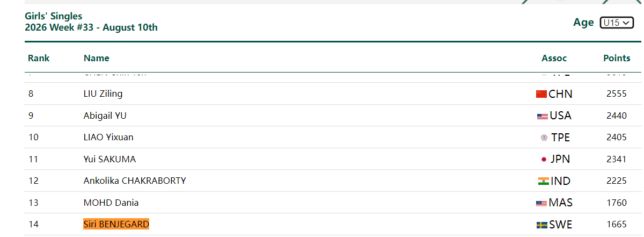Click the Malaysia flag icon
Viewport: 644px width, 237px height.
coord(541,203)
